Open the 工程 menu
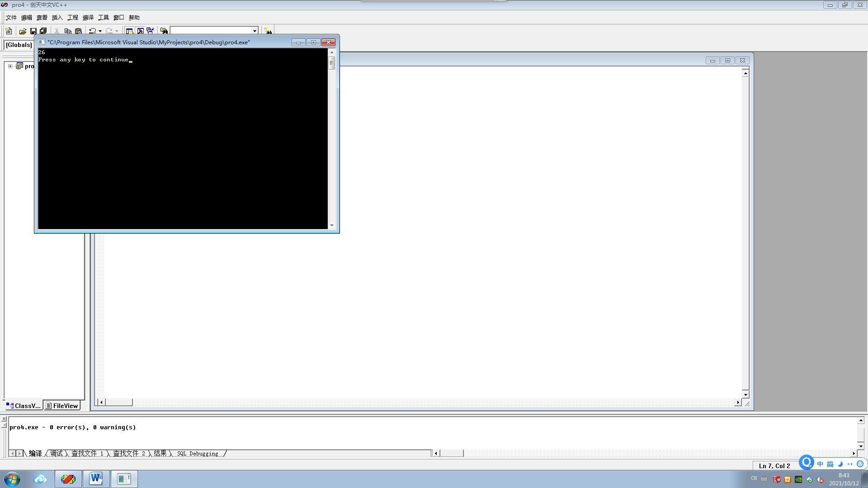 (72, 18)
